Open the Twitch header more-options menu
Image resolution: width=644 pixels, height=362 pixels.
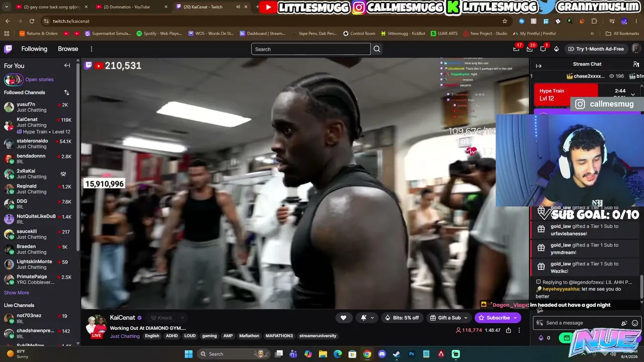click(x=92, y=49)
